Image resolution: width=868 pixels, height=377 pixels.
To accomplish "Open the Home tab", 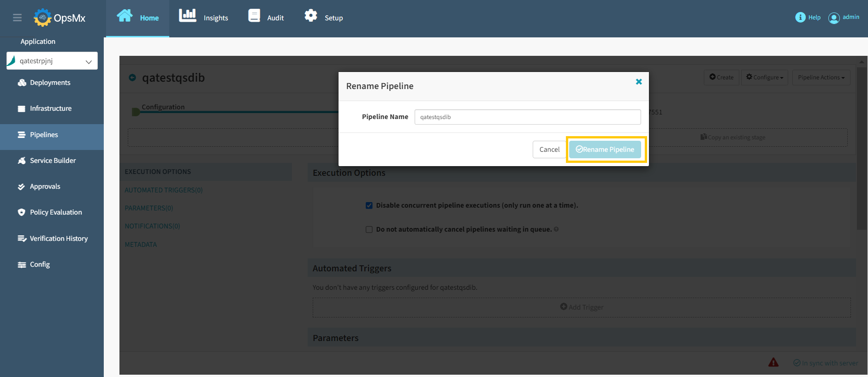I will coord(138,18).
